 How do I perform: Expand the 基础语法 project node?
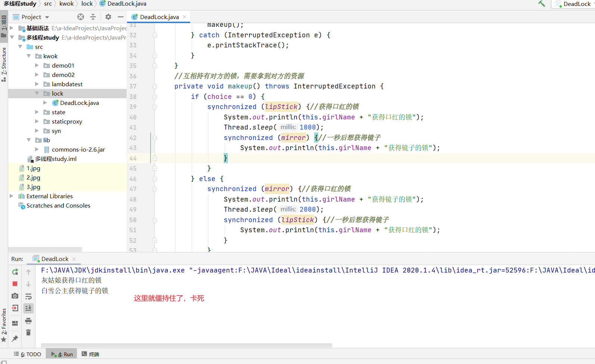[12, 28]
